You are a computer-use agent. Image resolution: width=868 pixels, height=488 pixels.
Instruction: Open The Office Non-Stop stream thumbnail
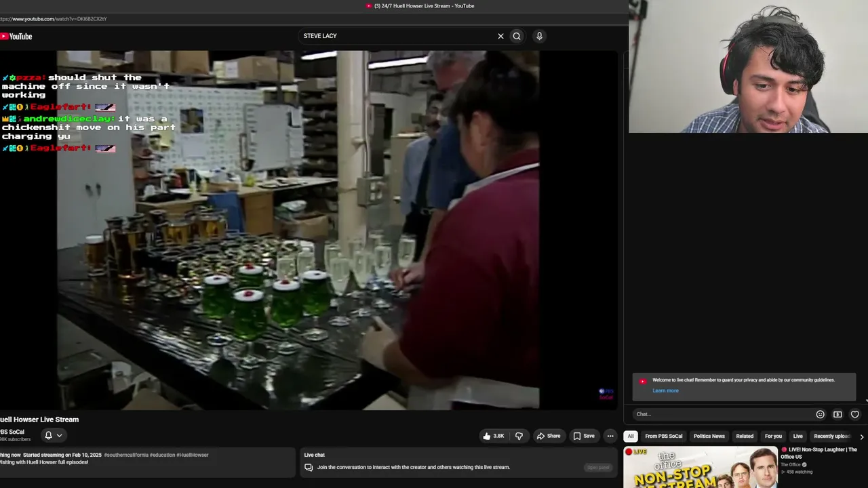701,467
